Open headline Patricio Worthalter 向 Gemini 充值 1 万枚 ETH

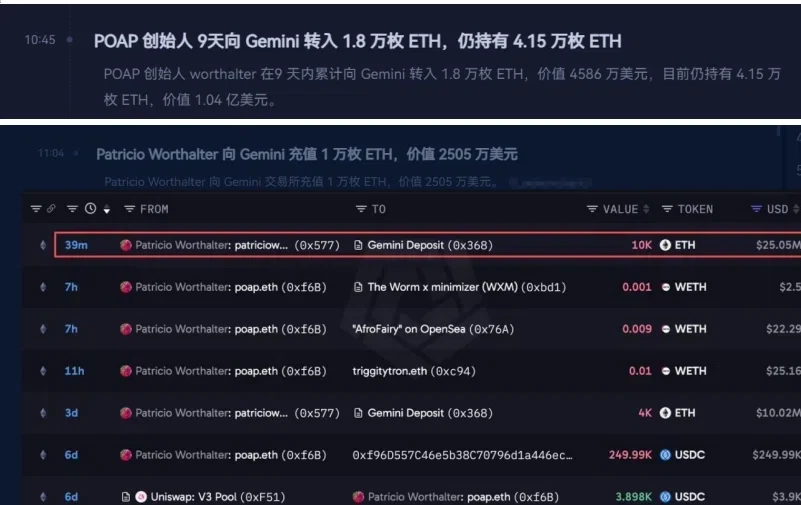(307, 154)
